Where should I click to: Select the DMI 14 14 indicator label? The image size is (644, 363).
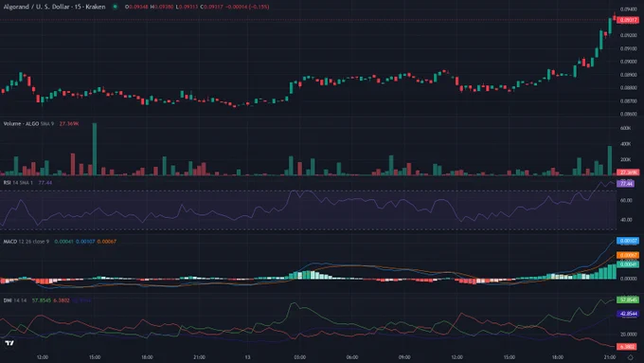tap(15, 300)
